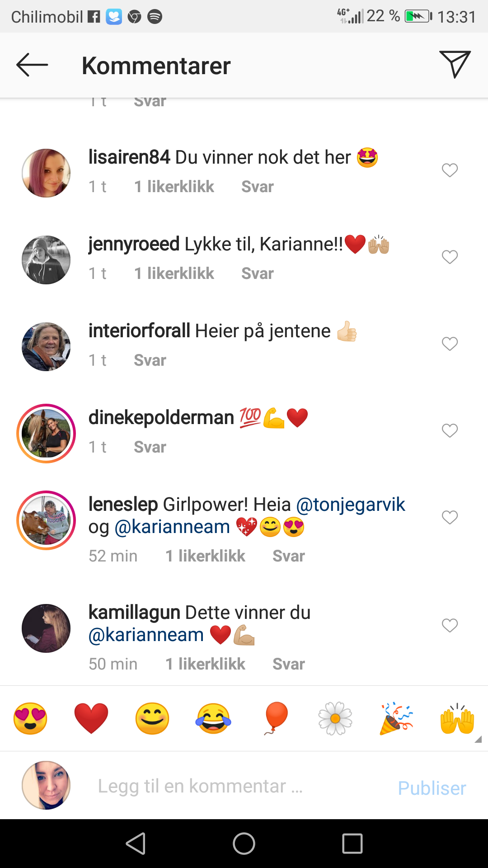Add the balloon emoji
This screenshot has width=488, height=868.
[x=275, y=718]
